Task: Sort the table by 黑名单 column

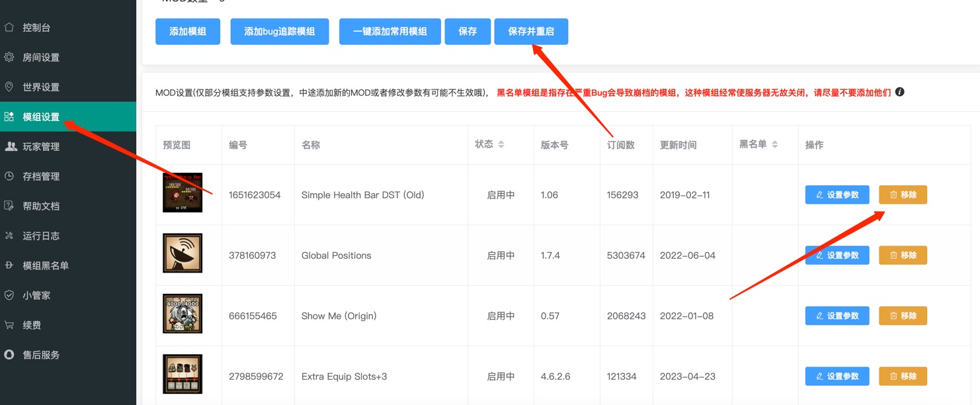Action: tap(774, 145)
